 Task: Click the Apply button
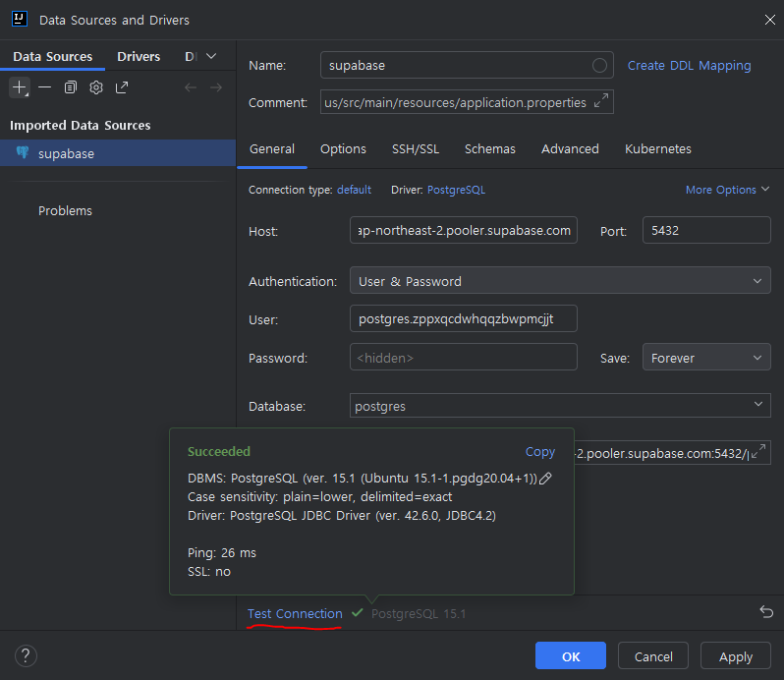736,655
